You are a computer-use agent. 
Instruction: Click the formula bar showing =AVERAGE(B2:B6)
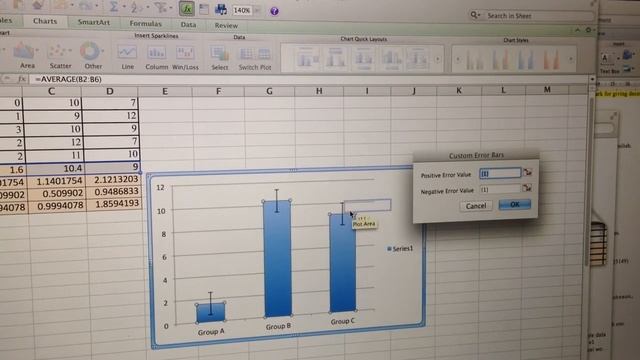coord(310,79)
